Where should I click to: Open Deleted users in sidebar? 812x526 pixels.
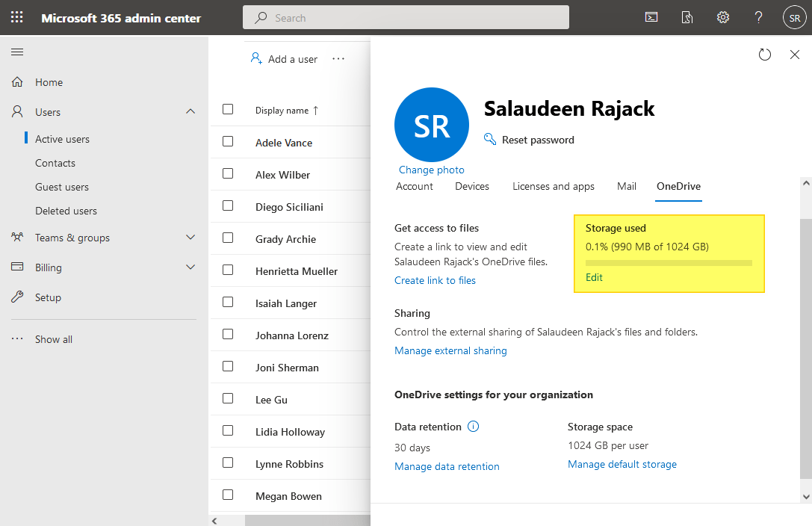(x=66, y=211)
